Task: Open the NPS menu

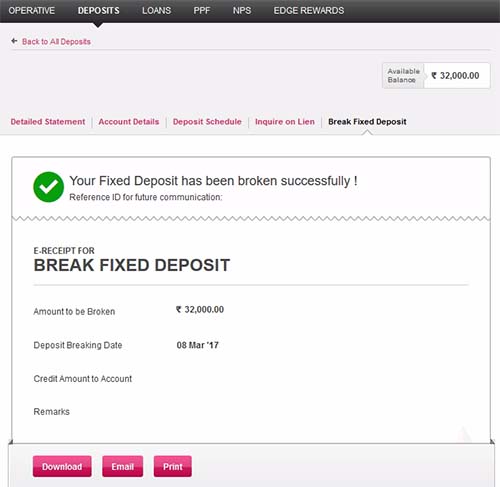Action: coord(242,11)
